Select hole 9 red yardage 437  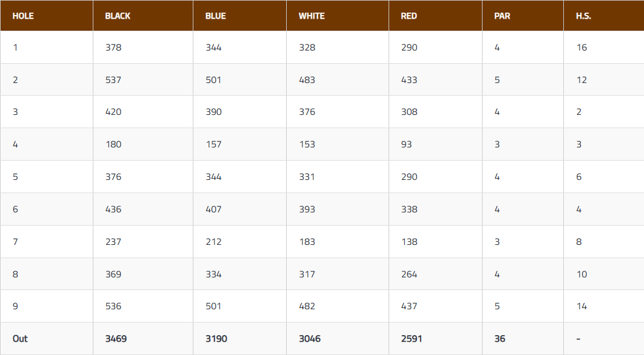tap(409, 306)
